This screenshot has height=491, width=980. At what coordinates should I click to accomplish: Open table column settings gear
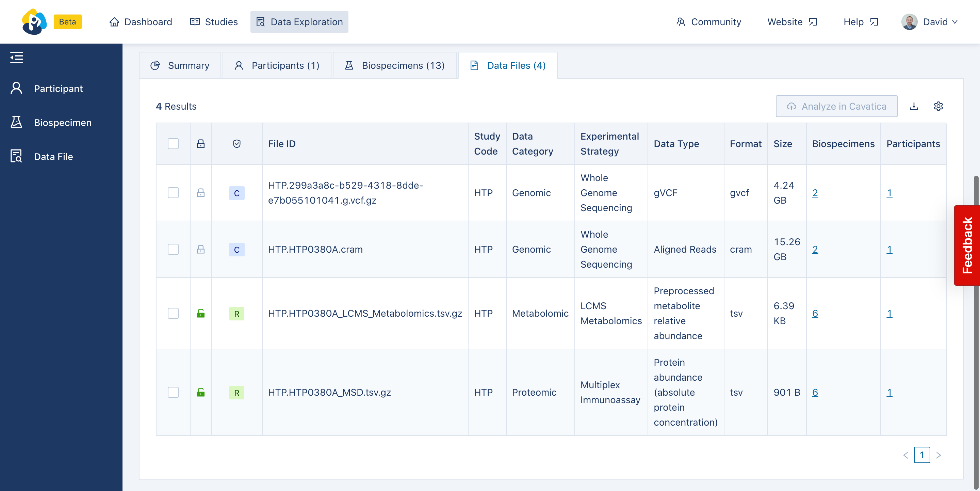[938, 106]
